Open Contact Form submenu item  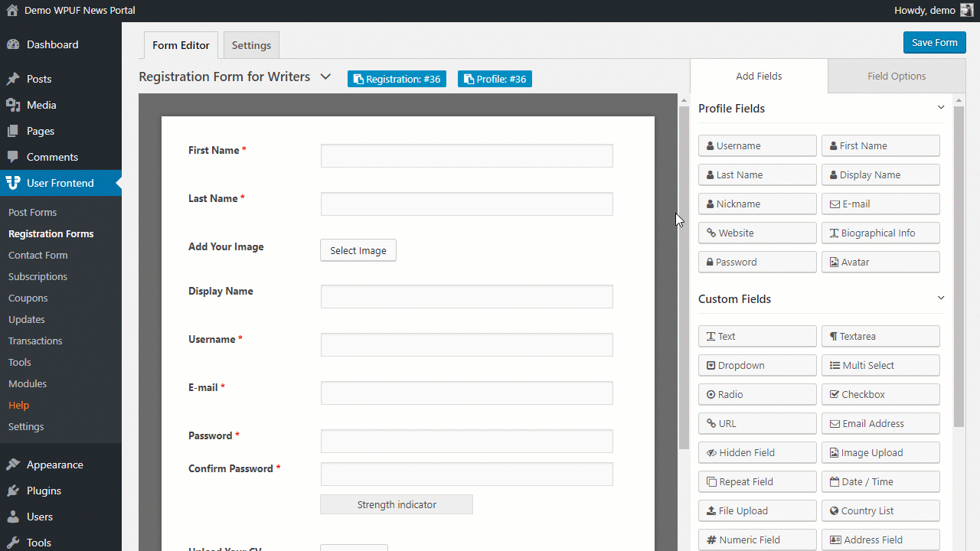click(x=38, y=255)
